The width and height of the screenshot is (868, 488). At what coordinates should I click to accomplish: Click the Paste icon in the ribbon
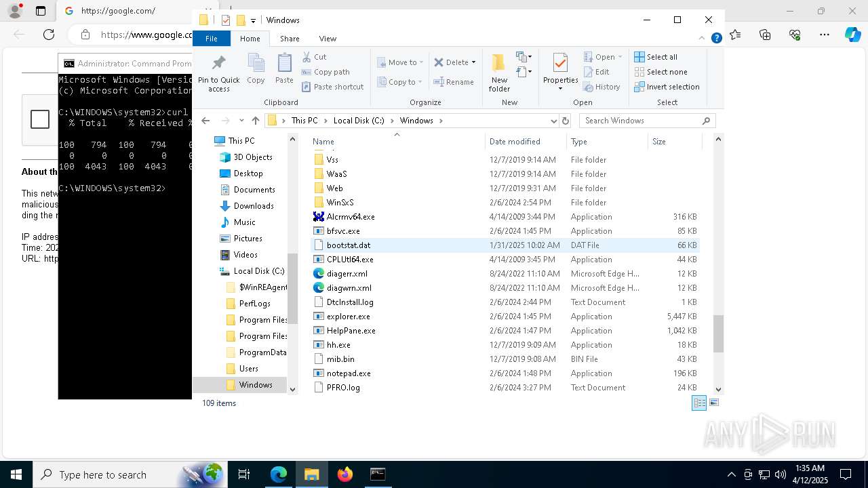284,64
